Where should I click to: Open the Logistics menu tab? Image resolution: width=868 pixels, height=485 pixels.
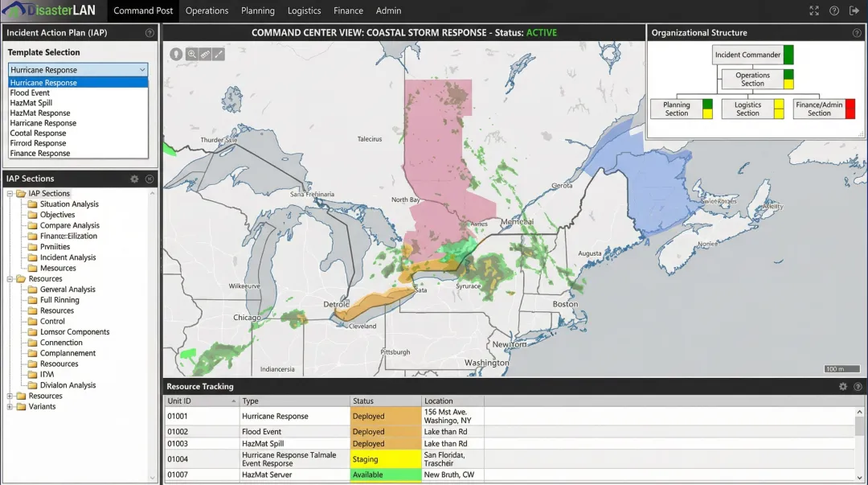point(304,10)
